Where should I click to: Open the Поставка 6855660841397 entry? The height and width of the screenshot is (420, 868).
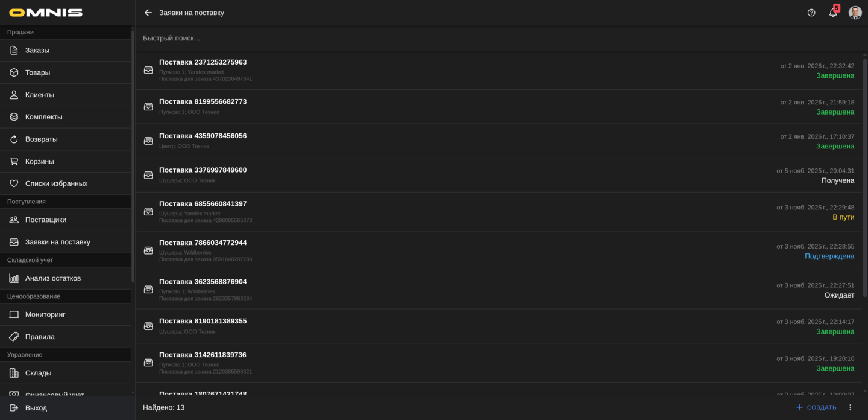click(203, 204)
